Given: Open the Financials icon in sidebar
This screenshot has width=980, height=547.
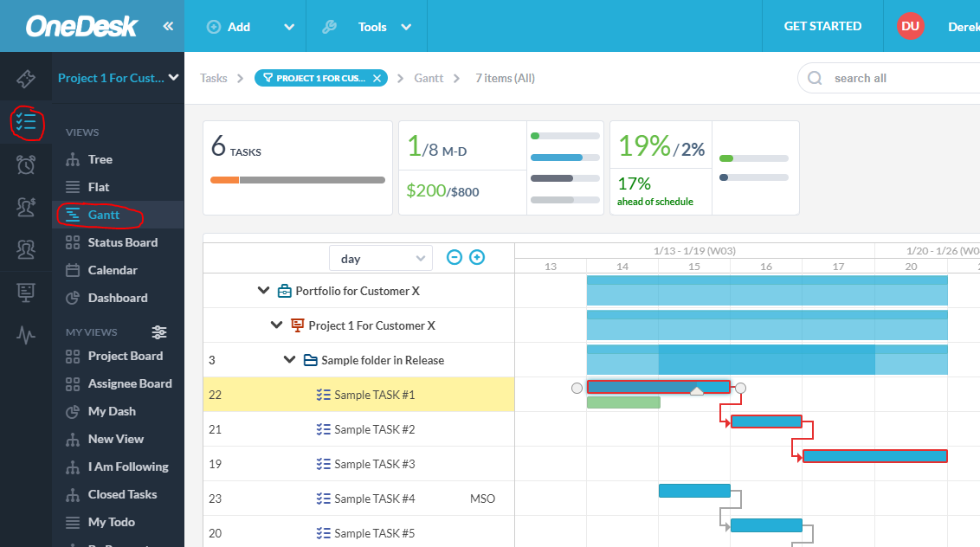Looking at the screenshot, I should click(x=26, y=206).
